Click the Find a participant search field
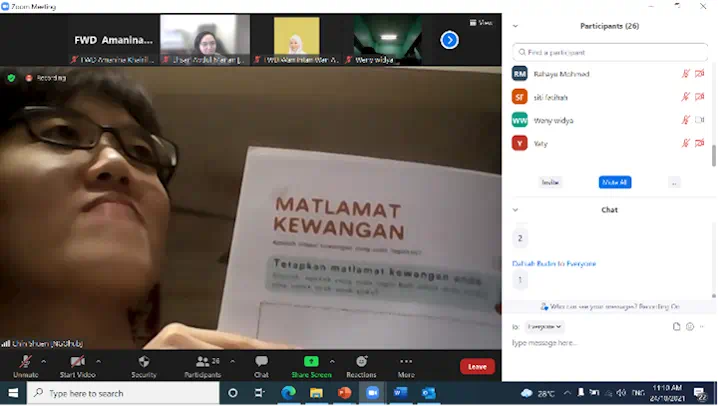 (610, 52)
